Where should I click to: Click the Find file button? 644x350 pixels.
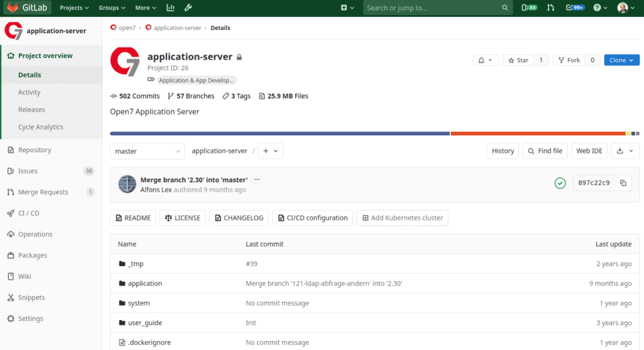[x=545, y=151]
